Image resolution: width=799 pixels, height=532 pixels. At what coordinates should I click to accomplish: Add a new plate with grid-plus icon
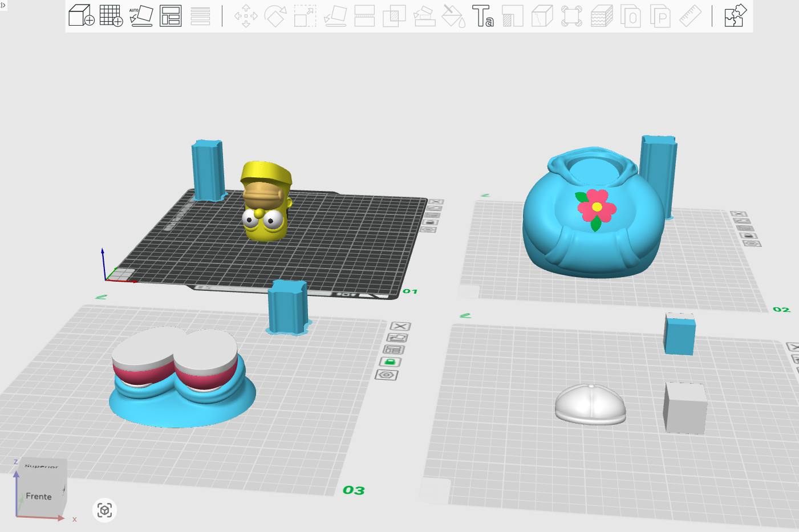pyautogui.click(x=111, y=15)
